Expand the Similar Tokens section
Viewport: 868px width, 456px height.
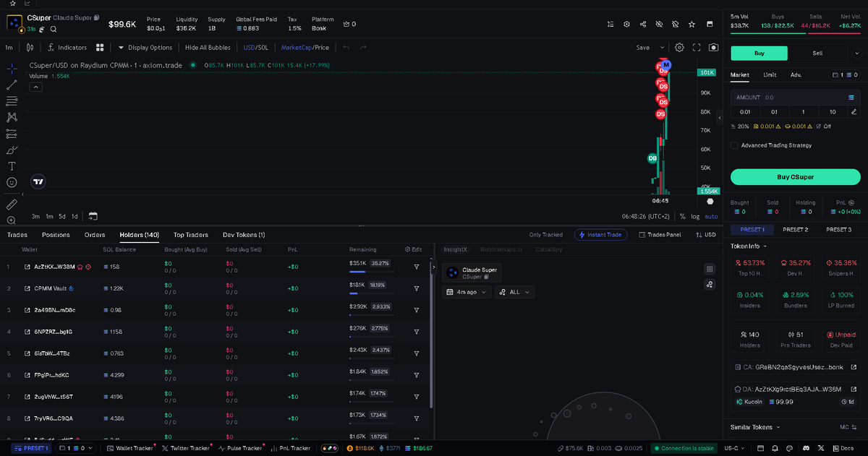[756, 427]
